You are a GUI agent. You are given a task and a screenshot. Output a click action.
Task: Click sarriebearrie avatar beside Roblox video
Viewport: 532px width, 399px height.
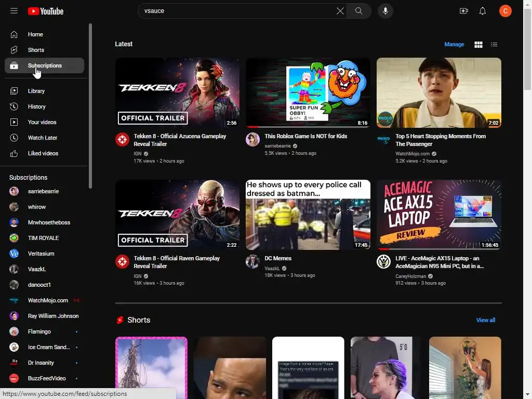click(x=253, y=139)
